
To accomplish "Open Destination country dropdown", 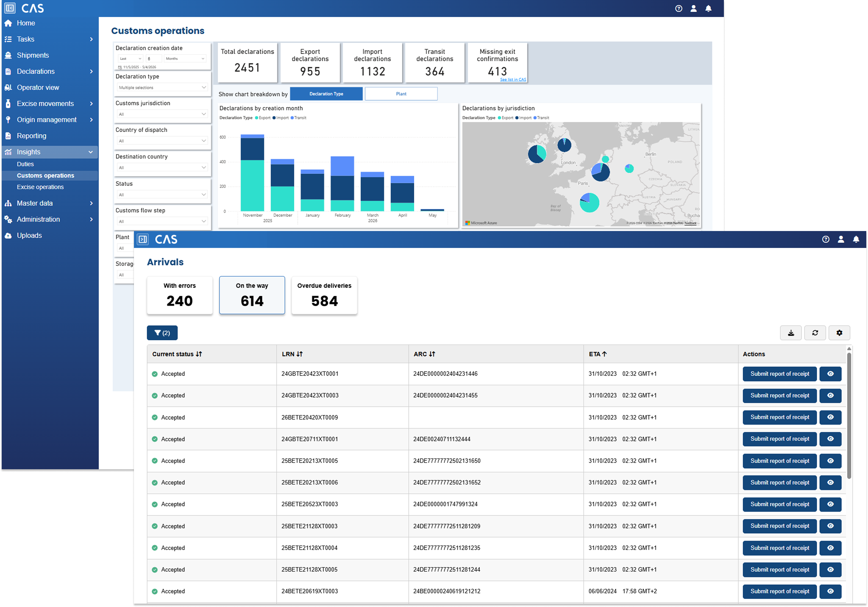I will click(x=163, y=167).
